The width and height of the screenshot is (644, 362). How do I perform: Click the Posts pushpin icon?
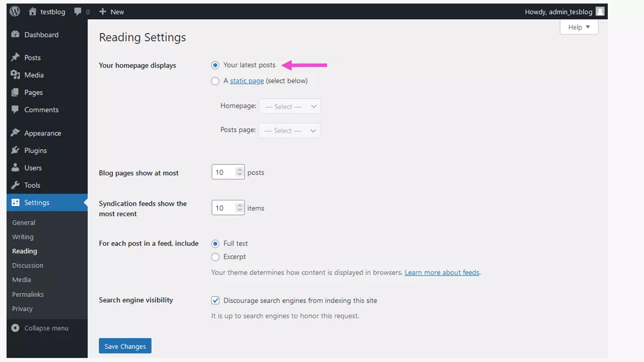pyautogui.click(x=16, y=57)
